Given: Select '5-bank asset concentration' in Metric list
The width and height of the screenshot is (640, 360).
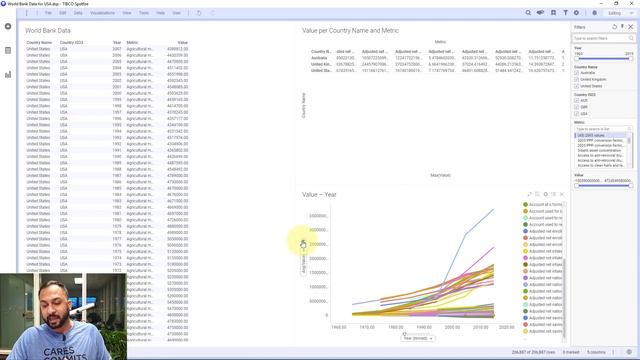Looking at the screenshot, I should pyautogui.click(x=600, y=150).
